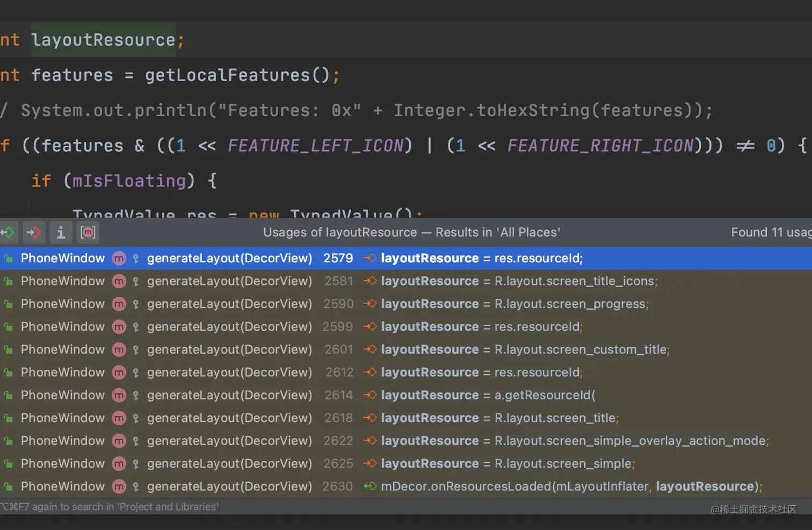Click the read-access arrow icon on row 2630
The height and width of the screenshot is (530, 812).
pos(370,486)
